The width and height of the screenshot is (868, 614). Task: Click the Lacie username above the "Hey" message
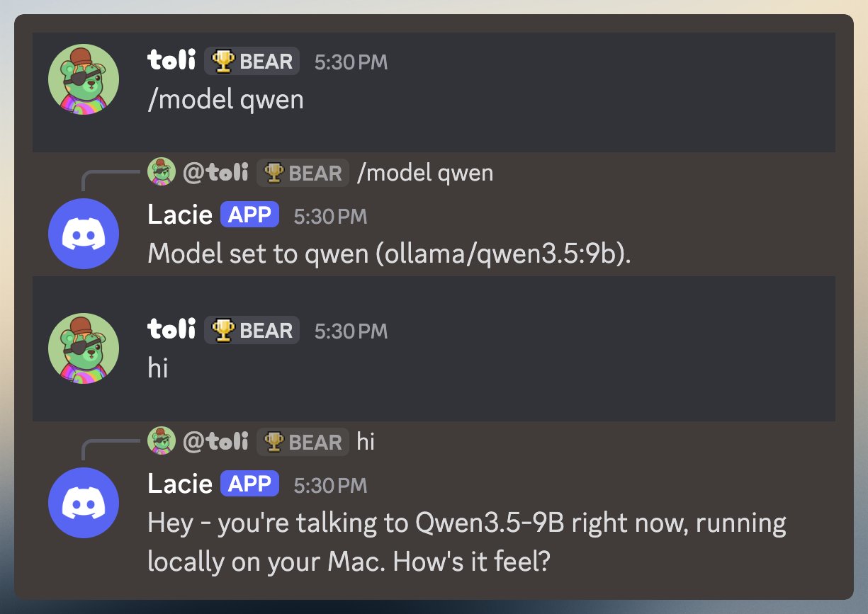click(x=180, y=484)
